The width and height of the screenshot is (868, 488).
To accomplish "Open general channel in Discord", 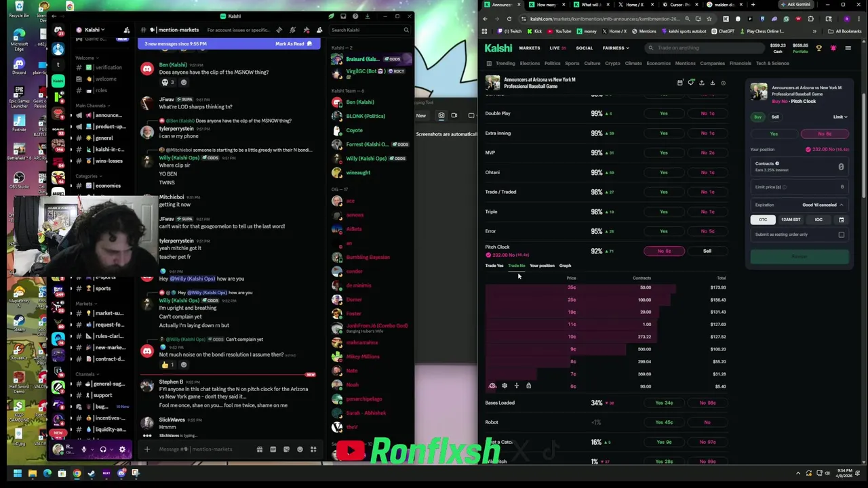I will (103, 138).
